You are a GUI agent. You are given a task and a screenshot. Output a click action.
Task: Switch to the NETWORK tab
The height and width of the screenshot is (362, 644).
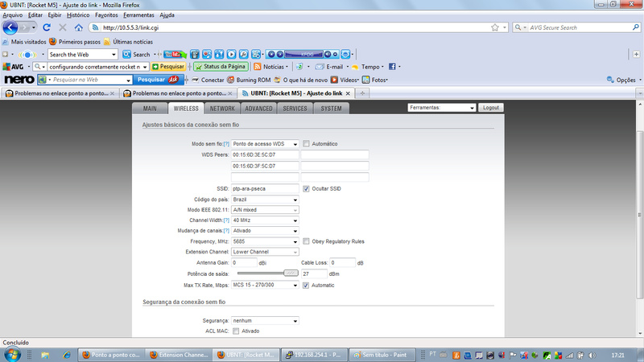click(222, 109)
